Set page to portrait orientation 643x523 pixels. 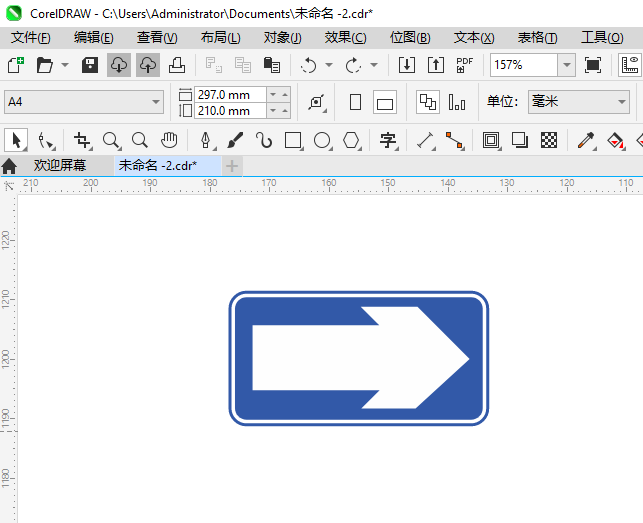[x=356, y=102]
